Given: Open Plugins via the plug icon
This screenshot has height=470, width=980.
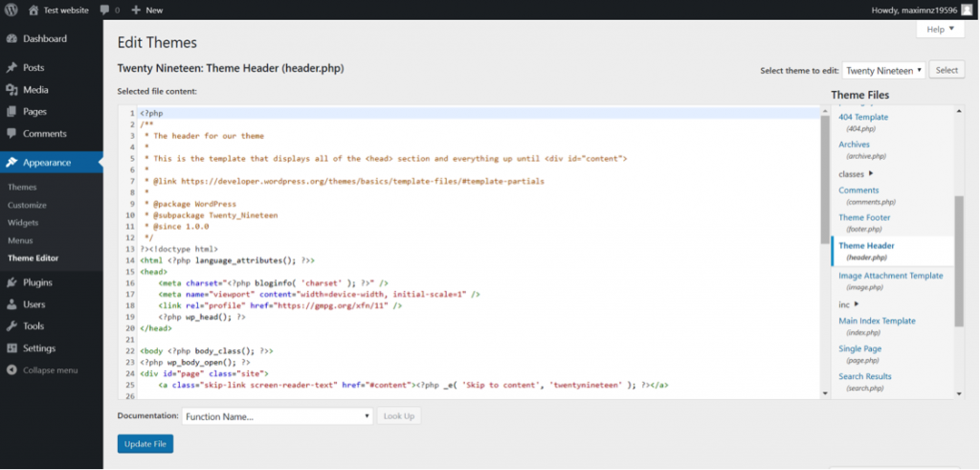Looking at the screenshot, I should tap(11, 282).
